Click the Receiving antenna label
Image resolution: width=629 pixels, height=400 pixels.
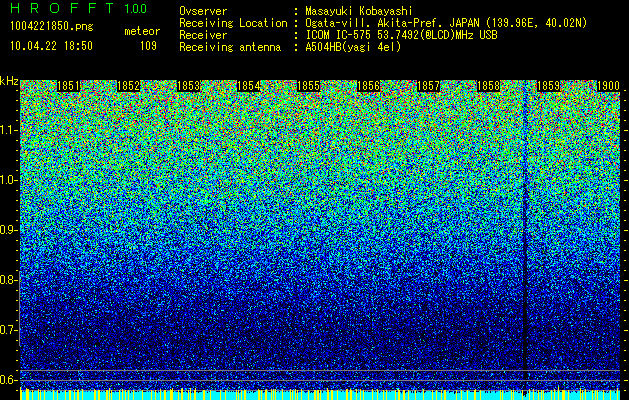(230, 47)
